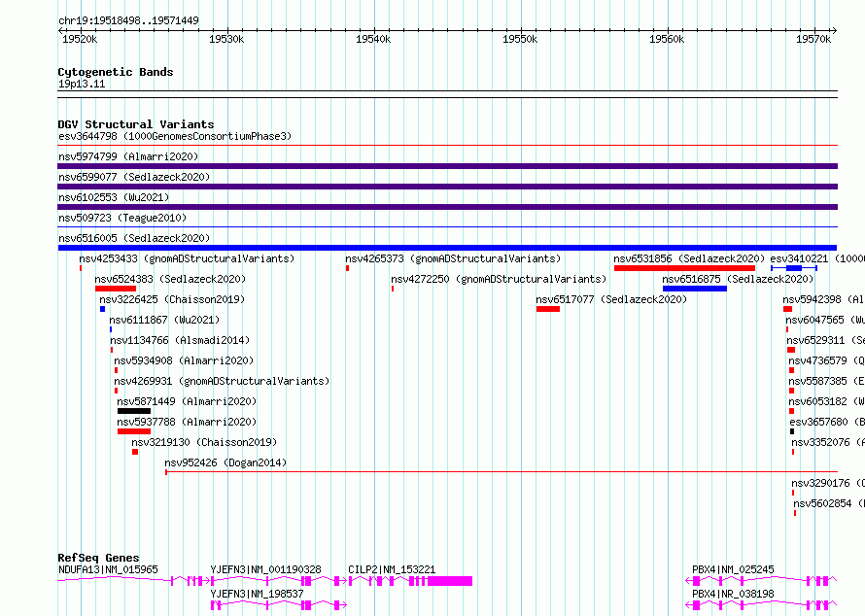The width and height of the screenshot is (865, 616).
Task: Open variant nsv5974799 (Almarri2020) label
Action: click(x=128, y=156)
